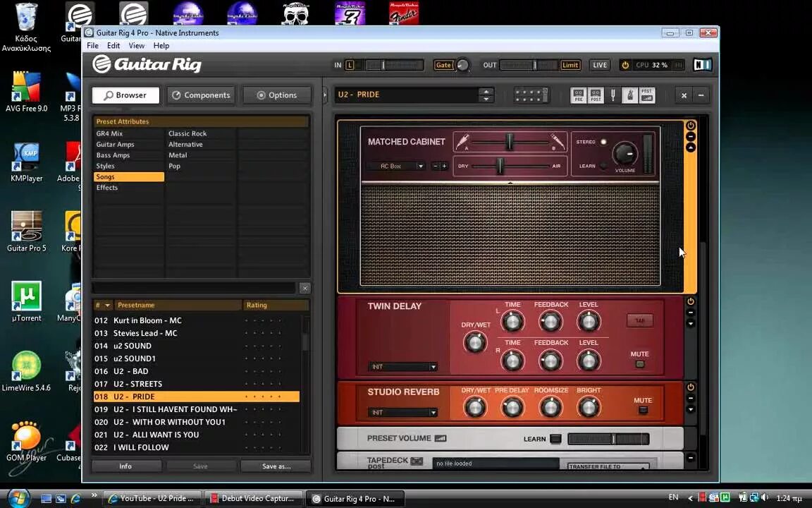
Task: Open the Tuner tool
Action: 613,95
